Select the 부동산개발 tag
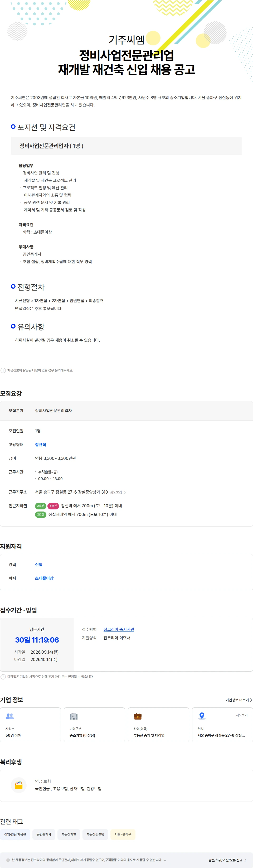The height and width of the screenshot is (868, 253). coord(69,834)
